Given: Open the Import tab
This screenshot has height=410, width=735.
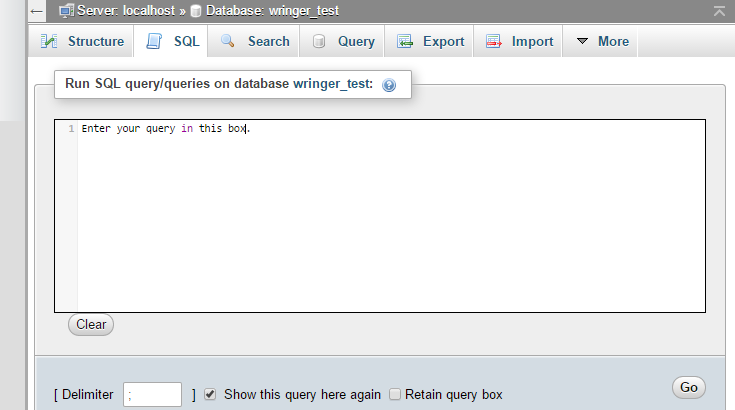Looking at the screenshot, I should 518,41.
